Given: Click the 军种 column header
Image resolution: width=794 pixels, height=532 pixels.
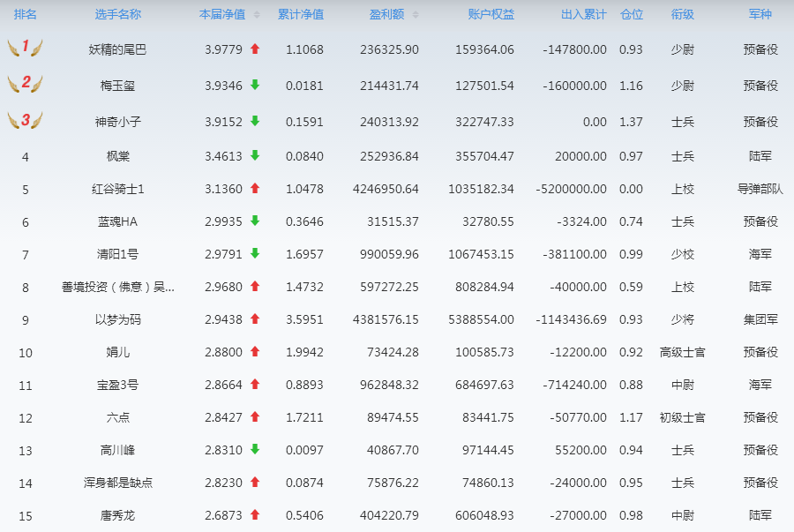Looking at the screenshot, I should coord(760,15).
